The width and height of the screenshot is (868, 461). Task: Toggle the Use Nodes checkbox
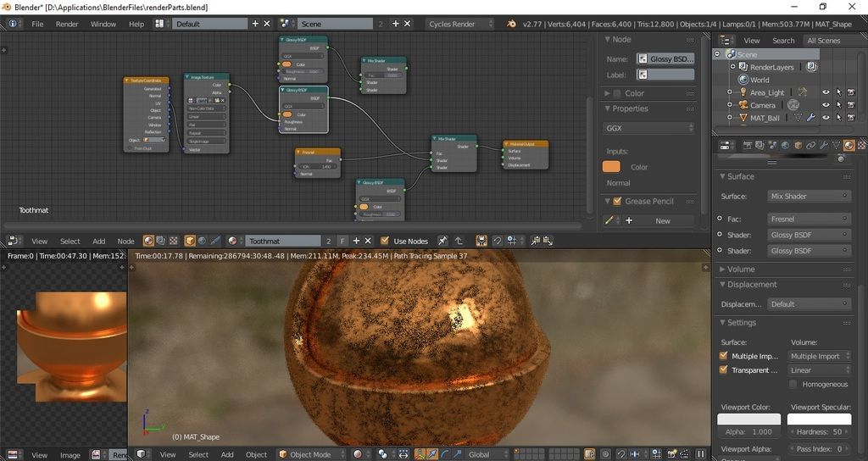coord(385,241)
